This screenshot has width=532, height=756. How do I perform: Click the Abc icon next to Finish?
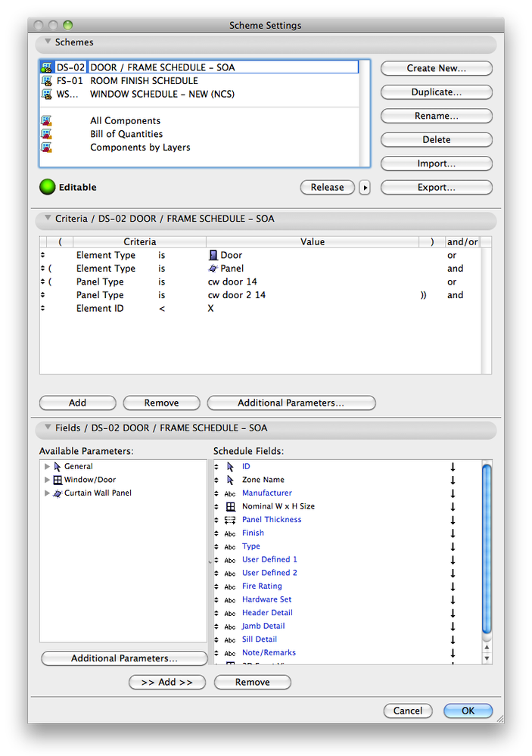click(x=230, y=534)
